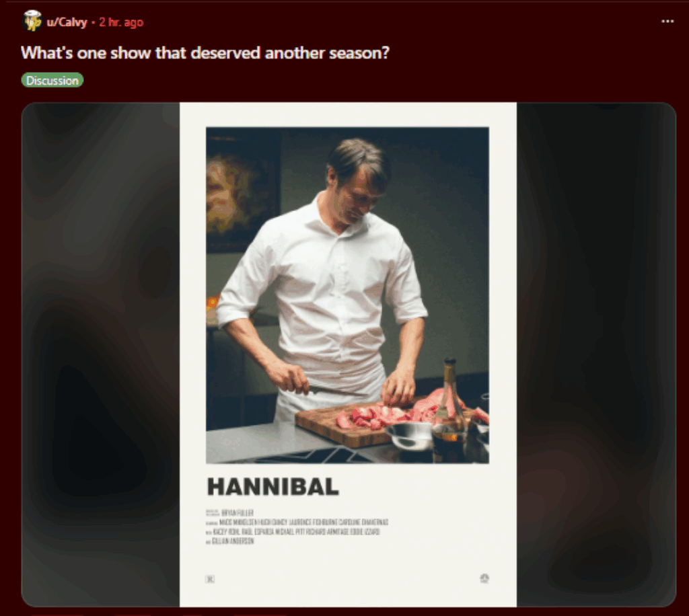
Task: Click the HANNIBAL title text on the poster
Action: click(x=273, y=486)
